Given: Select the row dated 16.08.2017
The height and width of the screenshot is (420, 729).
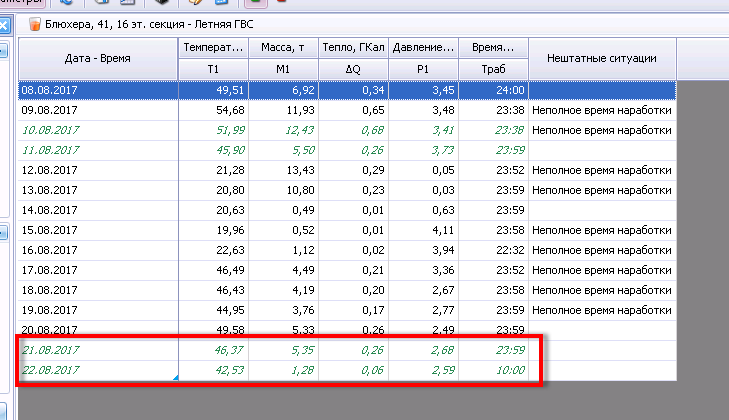Looking at the screenshot, I should pos(347,250).
